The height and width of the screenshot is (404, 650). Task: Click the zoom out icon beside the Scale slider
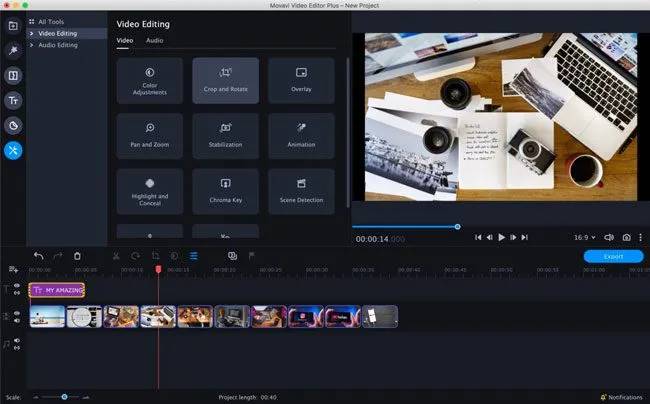[36, 397]
